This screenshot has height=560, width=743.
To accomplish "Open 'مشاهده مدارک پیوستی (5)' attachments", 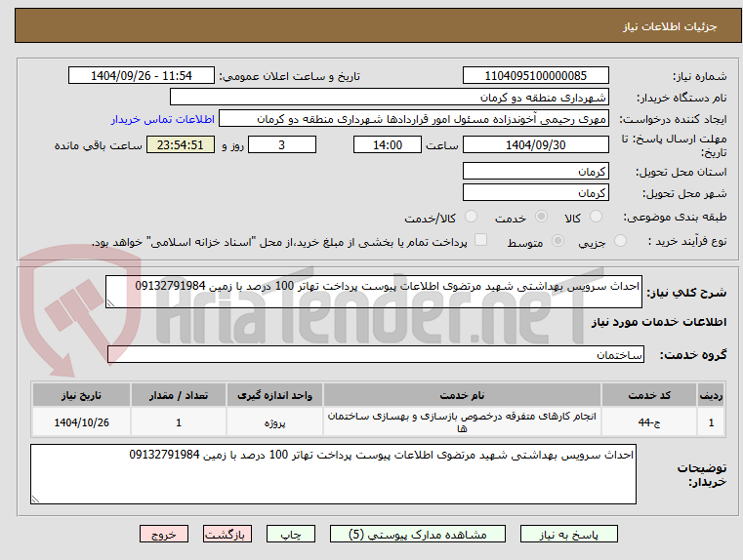I will coord(418,534).
